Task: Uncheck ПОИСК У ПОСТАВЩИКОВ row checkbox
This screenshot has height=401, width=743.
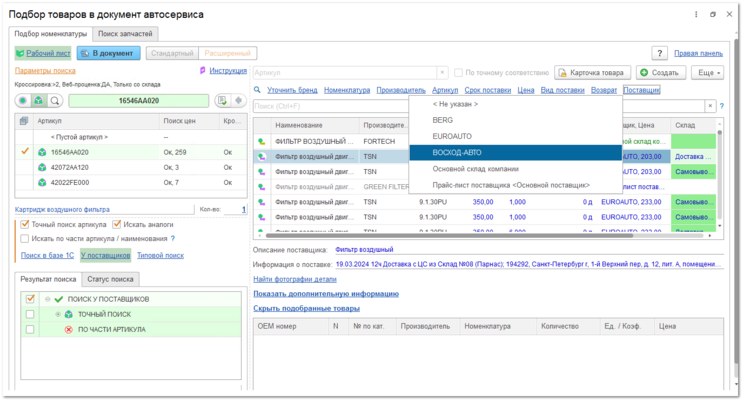Action: [x=30, y=299]
